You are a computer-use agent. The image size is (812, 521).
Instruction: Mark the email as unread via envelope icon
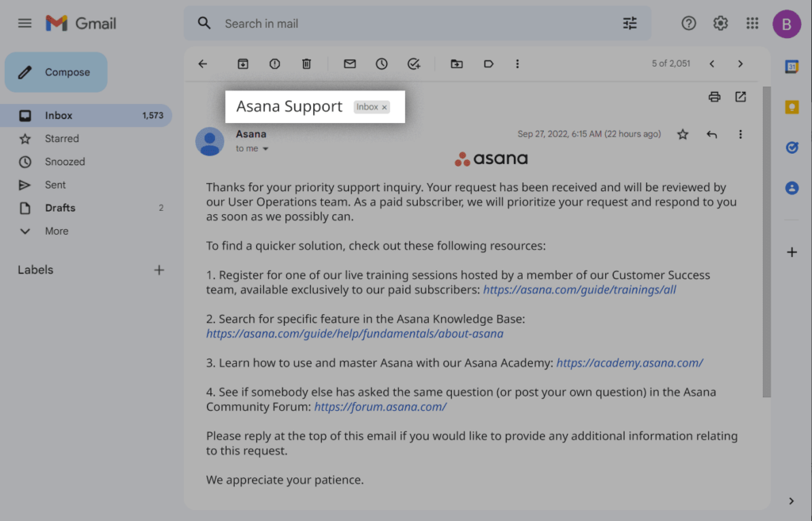pyautogui.click(x=350, y=63)
